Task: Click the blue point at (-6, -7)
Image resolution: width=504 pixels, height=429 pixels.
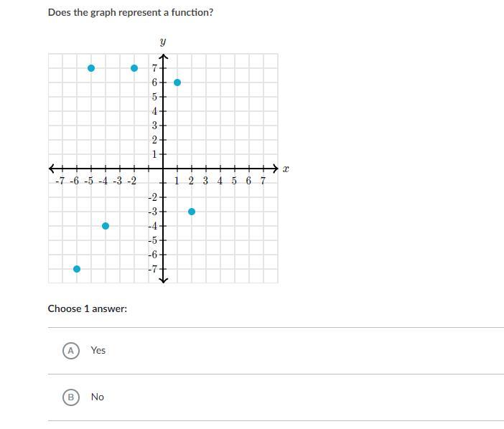Action: point(77,269)
